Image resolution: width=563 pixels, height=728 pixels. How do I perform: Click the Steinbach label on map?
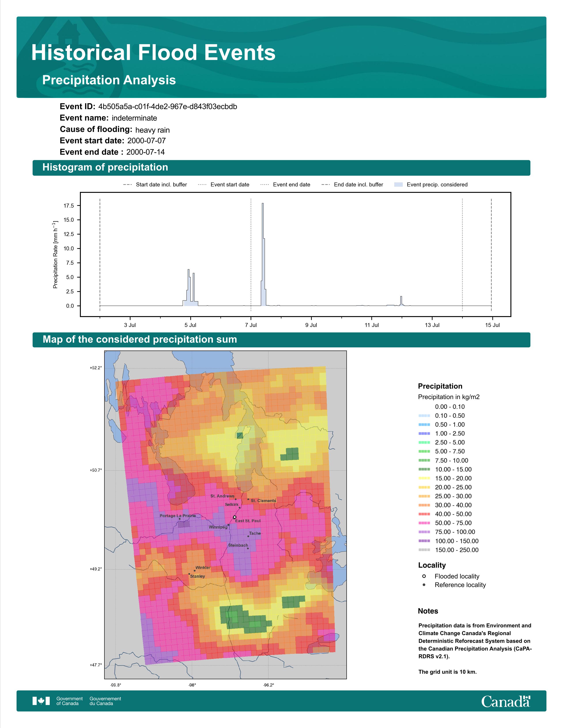click(238, 545)
